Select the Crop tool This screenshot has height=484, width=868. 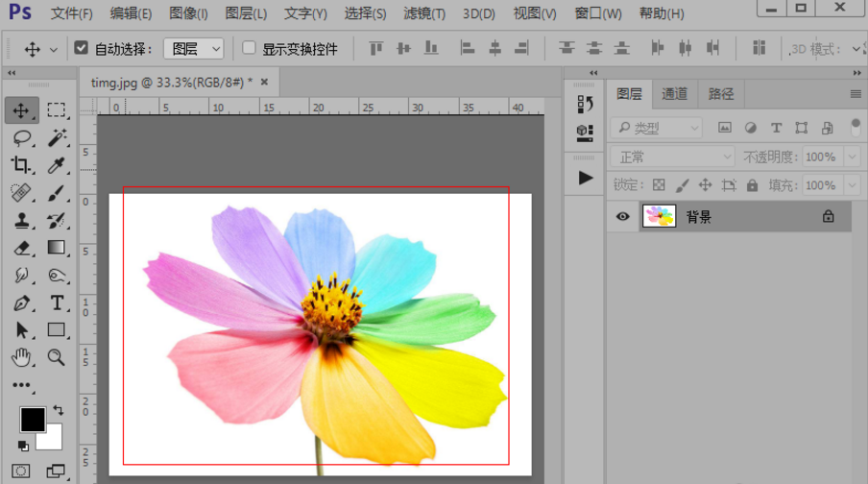(x=22, y=165)
